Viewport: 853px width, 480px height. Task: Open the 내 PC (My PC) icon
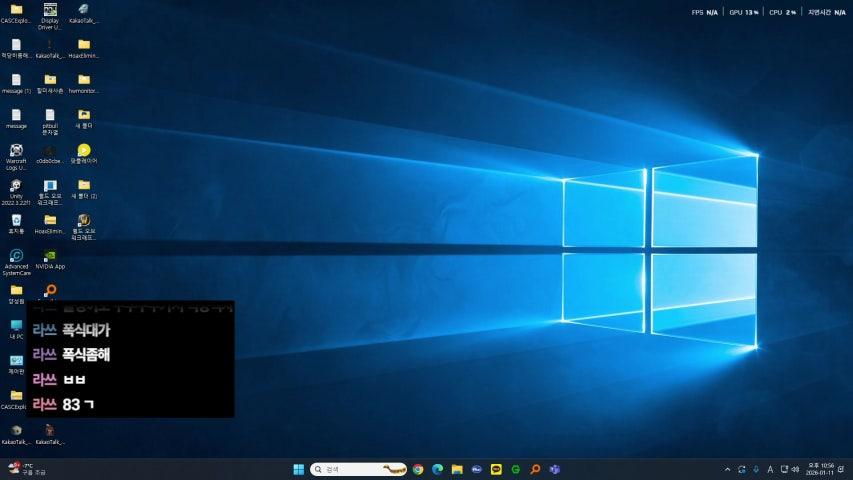tap(16, 326)
